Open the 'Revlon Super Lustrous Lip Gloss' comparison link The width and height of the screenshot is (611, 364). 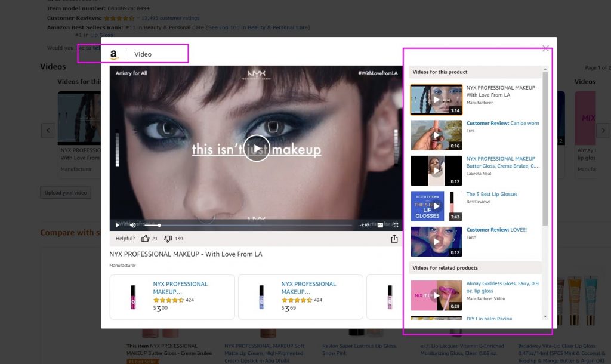point(359,350)
